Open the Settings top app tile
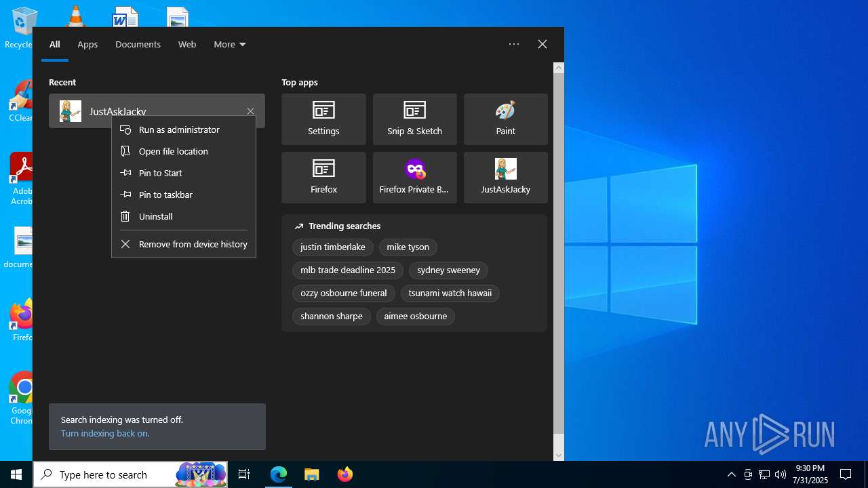This screenshot has width=868, height=488. point(323,119)
